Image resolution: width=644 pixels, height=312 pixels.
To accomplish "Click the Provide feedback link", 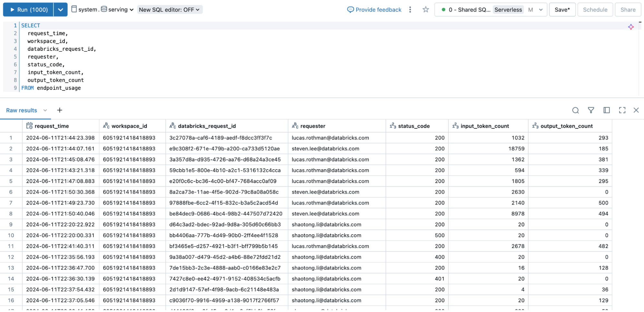I will pos(374,10).
